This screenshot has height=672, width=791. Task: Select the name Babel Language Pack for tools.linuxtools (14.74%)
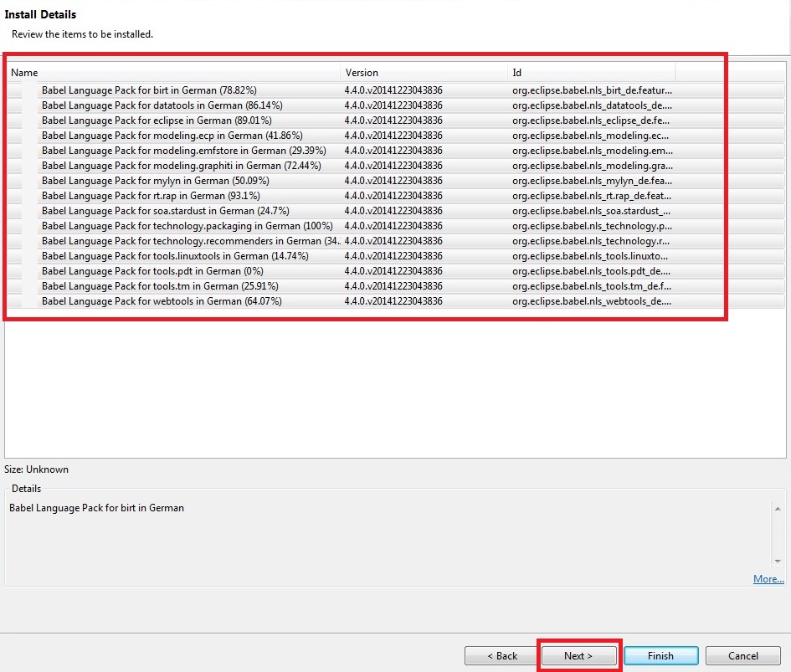click(x=175, y=256)
